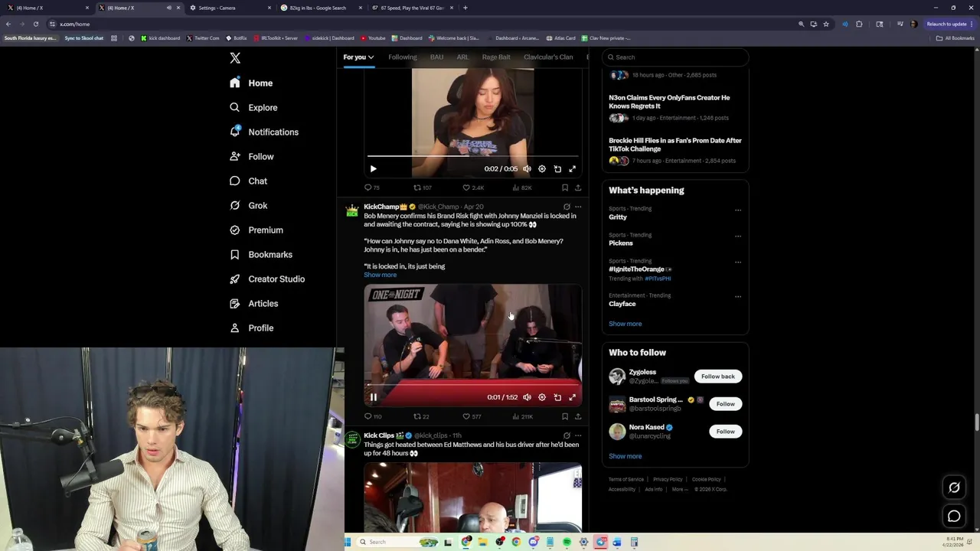Open Premium in the sidebar
This screenshot has height=551, width=980.
(x=256, y=230)
